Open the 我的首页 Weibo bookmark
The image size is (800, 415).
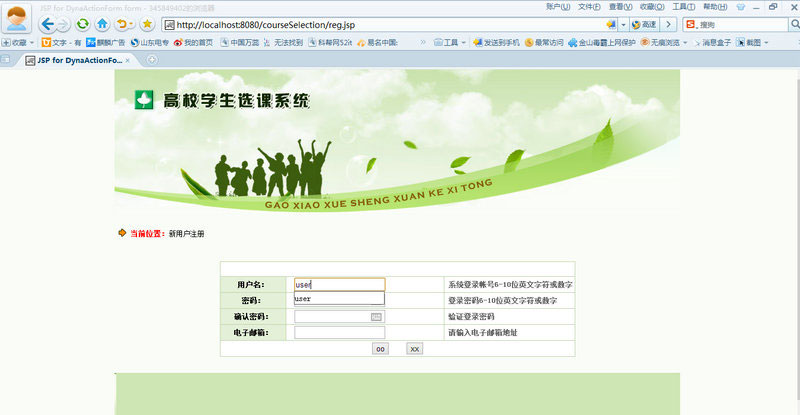click(193, 43)
